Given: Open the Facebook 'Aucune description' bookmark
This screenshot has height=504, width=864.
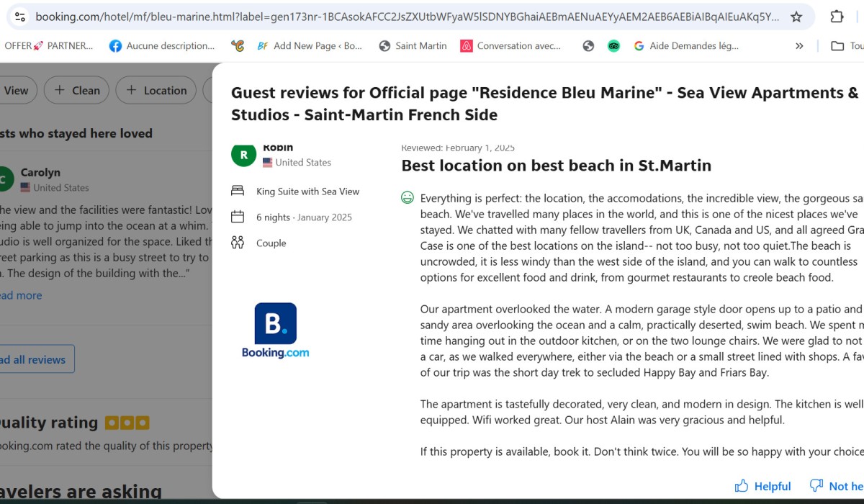Looking at the screenshot, I should tap(162, 46).
